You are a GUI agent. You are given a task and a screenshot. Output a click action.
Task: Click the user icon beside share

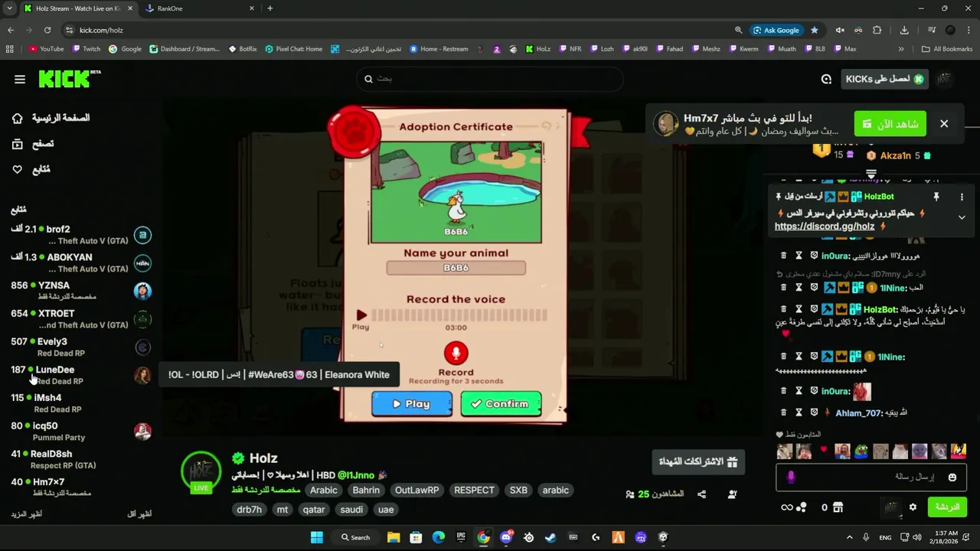732,494
